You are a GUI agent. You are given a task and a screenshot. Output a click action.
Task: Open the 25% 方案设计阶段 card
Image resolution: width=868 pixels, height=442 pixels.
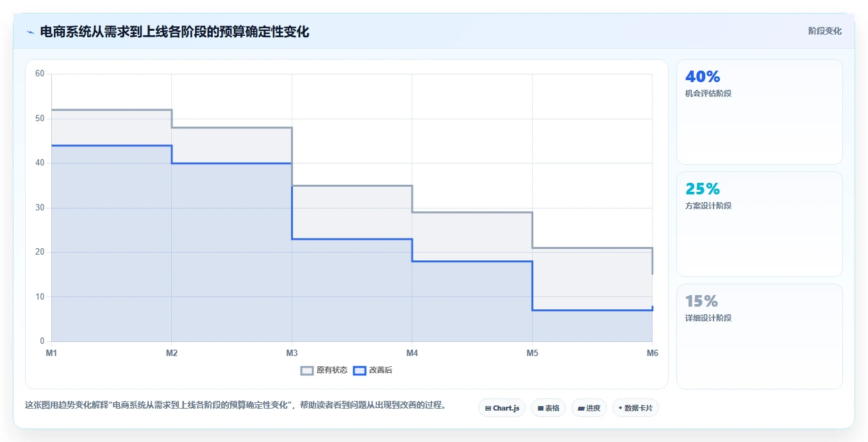click(x=759, y=225)
